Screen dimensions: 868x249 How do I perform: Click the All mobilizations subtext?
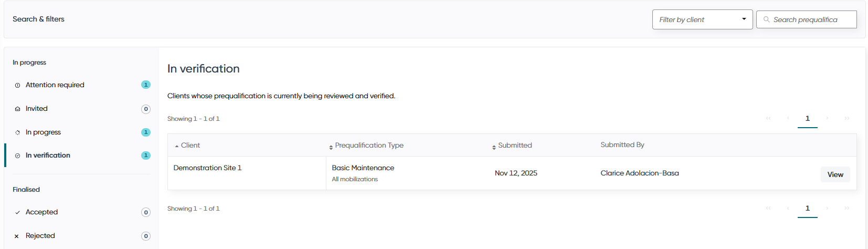355,179
